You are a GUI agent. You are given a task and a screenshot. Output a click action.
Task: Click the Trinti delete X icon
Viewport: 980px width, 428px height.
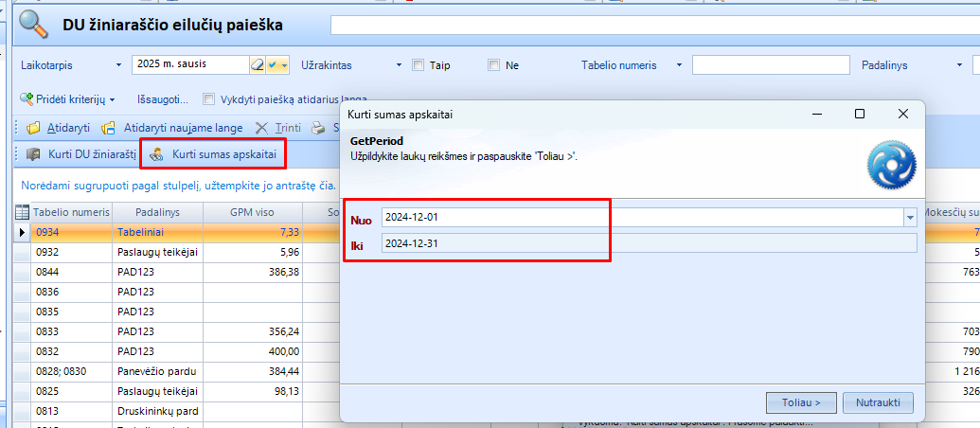(x=262, y=128)
